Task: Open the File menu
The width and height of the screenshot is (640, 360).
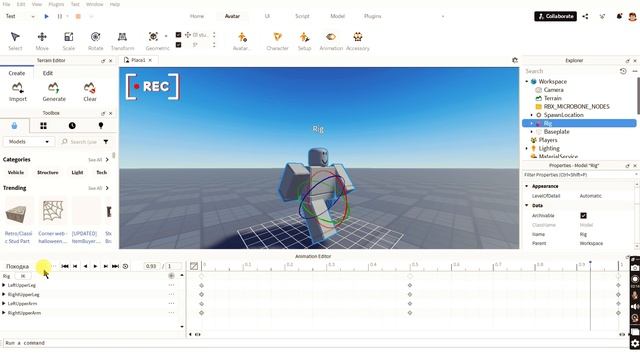Action: pyautogui.click(x=7, y=4)
